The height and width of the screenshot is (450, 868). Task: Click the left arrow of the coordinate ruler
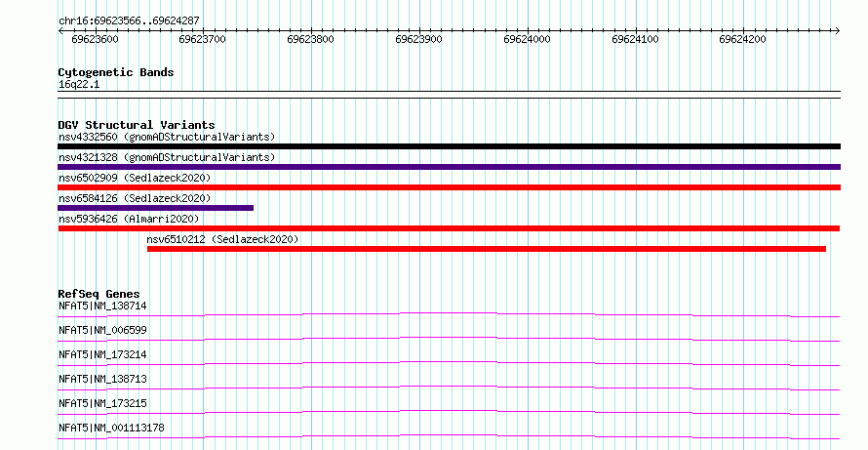(60, 31)
